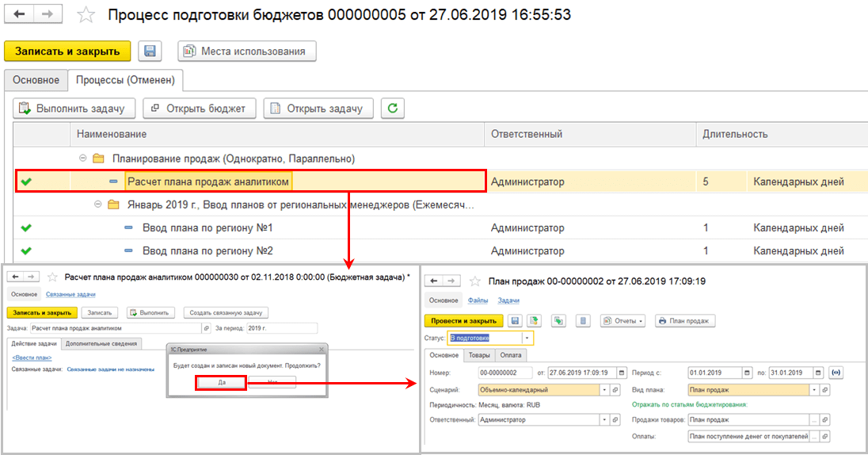Screen dimensions: 868x455
Task: Click the post document icon after the save icon
Action: [535, 320]
